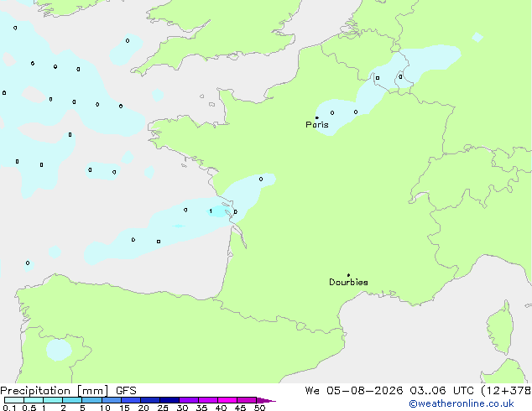Image resolution: width=532 pixels, height=411 pixels.
Task: Choose the 10 mm legend color swatch
Action: coord(112,400)
